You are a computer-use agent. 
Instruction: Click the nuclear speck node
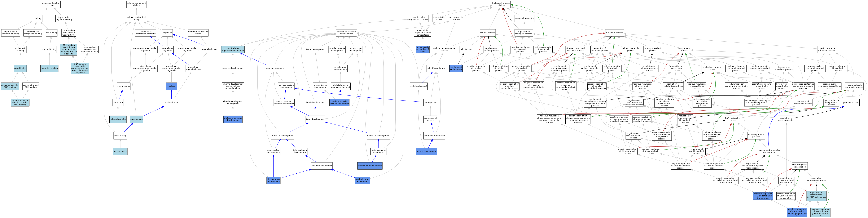click(120, 151)
